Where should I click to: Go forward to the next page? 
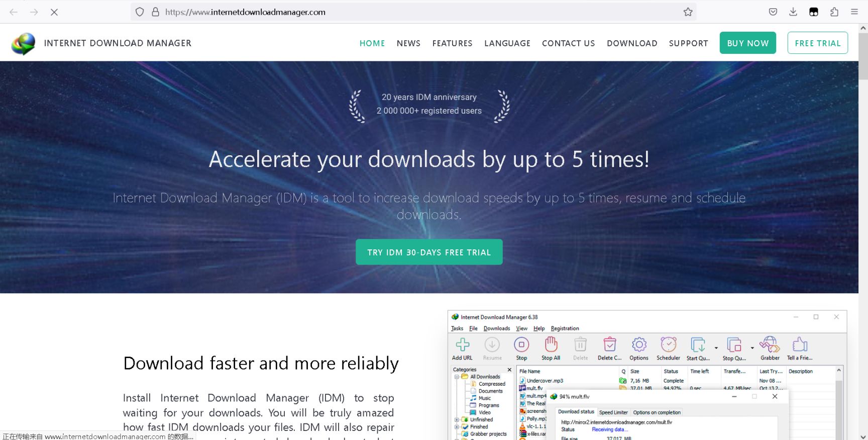(34, 12)
